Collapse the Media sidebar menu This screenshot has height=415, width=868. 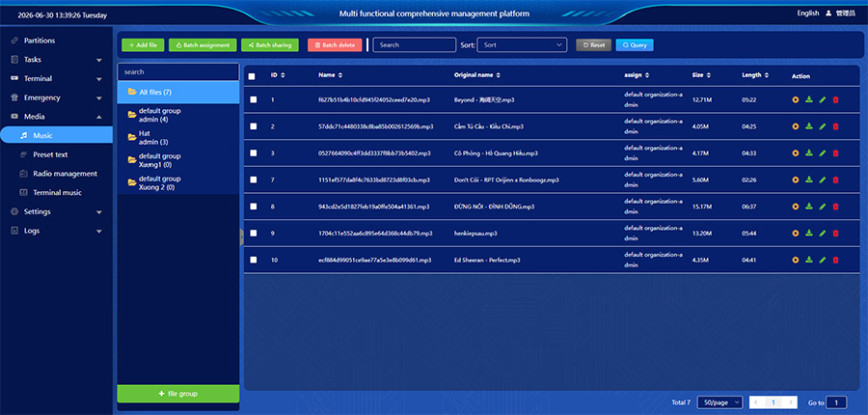point(57,117)
